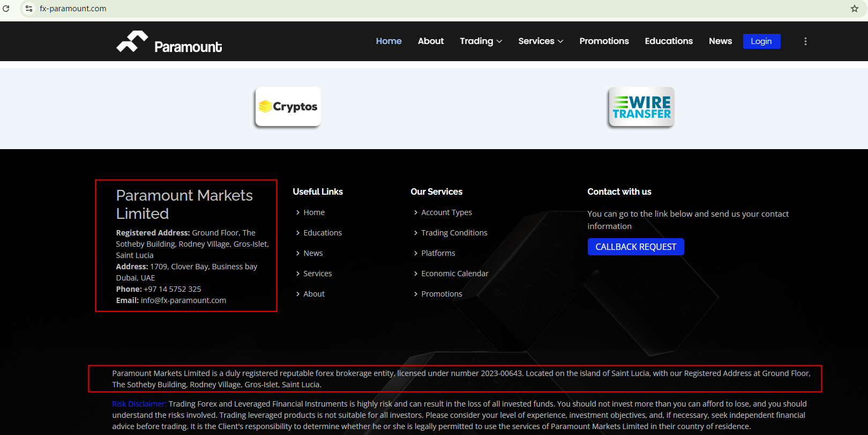Reload the page with browser refresh icon
This screenshot has height=435, width=868.
(x=6, y=9)
